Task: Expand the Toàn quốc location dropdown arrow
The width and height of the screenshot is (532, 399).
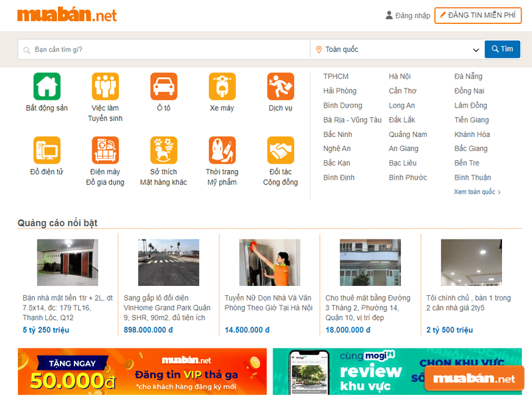Action: click(x=475, y=50)
